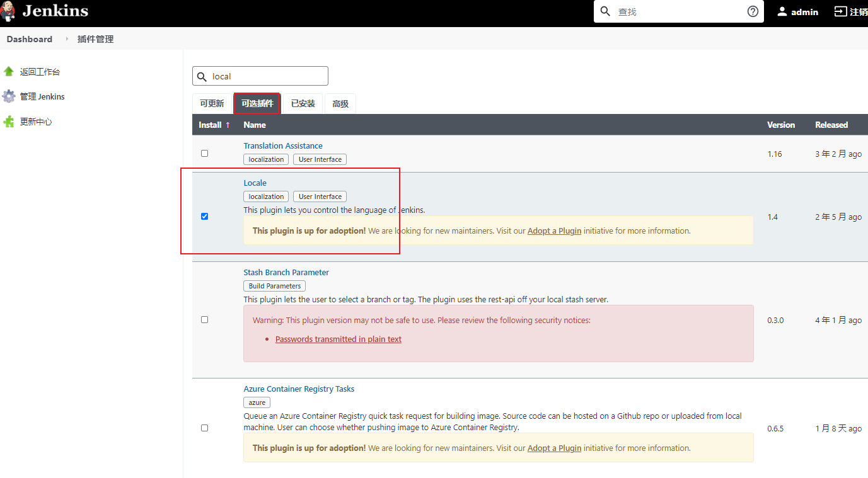The image size is (868, 478).
Task: Open Passwords transmitted in plain text notice
Action: tap(339, 339)
